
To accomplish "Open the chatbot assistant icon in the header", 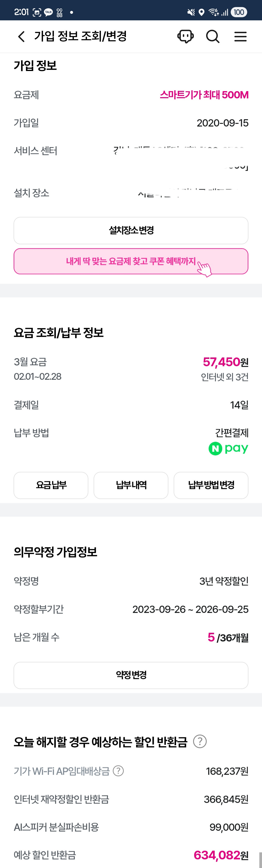I will 185,36.
